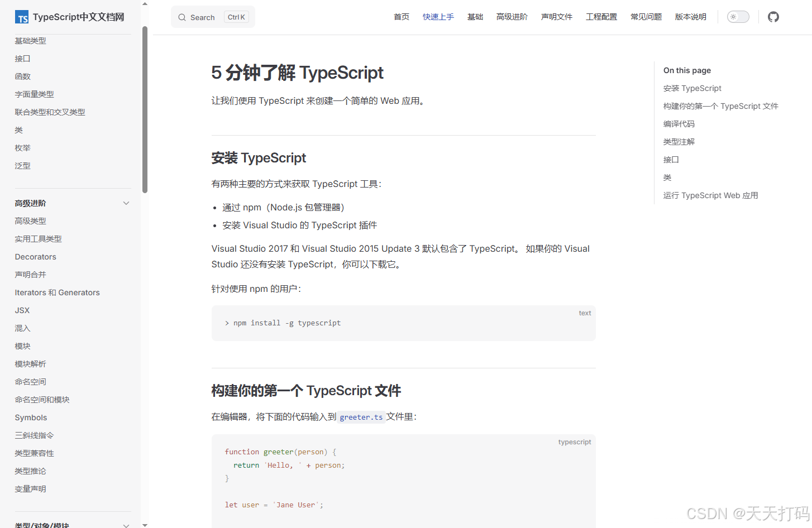The width and height of the screenshot is (812, 528).
Task: Open 高级类型 in the sidebar
Action: pos(31,221)
